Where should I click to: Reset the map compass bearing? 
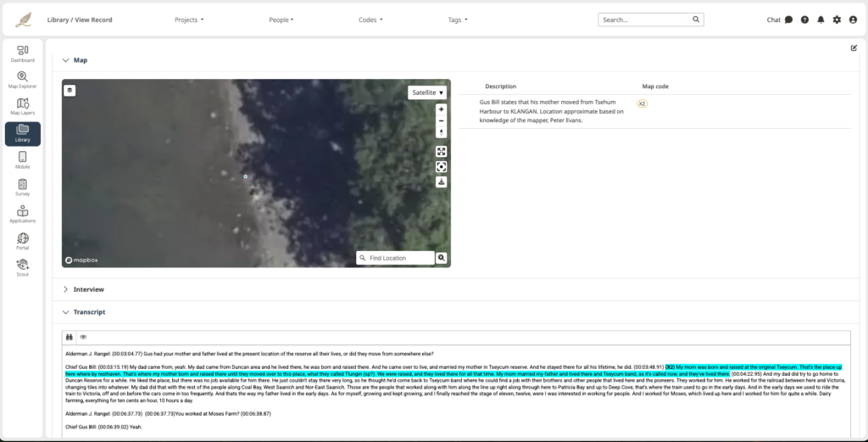click(441, 132)
